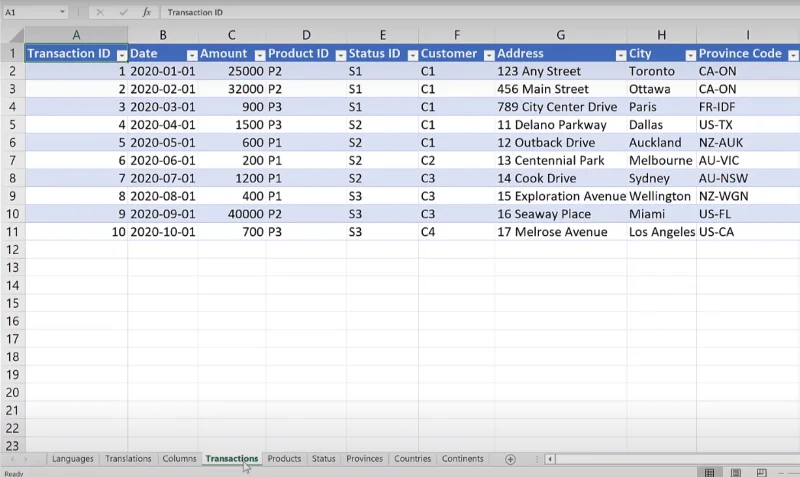800x477 pixels.
Task: Switch to the Columns sheet tab
Action: 179,459
